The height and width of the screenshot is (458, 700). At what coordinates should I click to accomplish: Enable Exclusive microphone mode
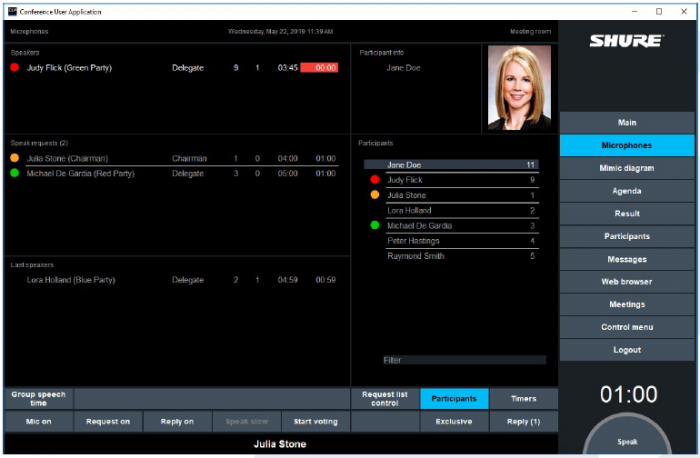pos(454,422)
